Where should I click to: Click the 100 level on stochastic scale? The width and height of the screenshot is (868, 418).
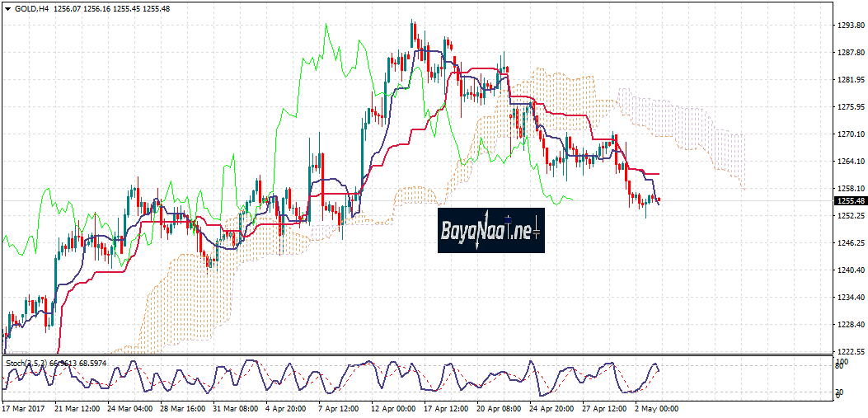842,362
